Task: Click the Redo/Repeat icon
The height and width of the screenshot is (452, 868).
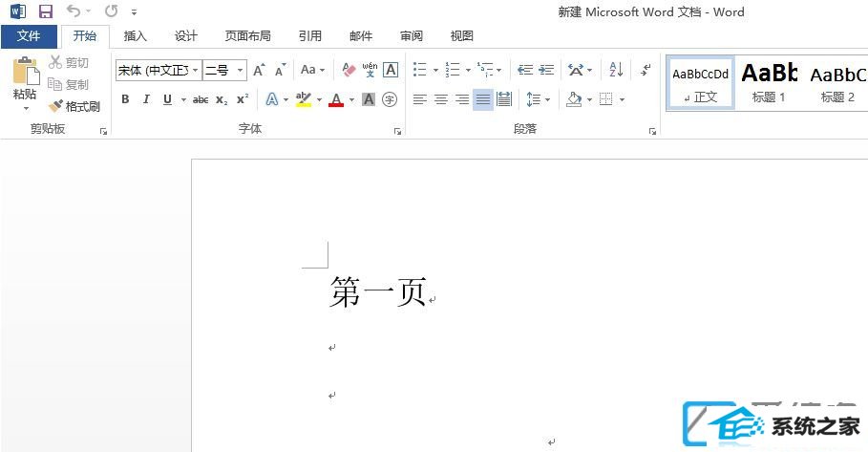Action: pos(112,11)
